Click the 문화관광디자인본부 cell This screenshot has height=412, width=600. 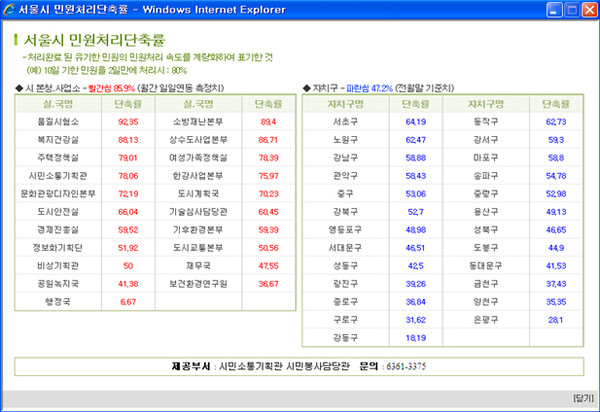58,194
